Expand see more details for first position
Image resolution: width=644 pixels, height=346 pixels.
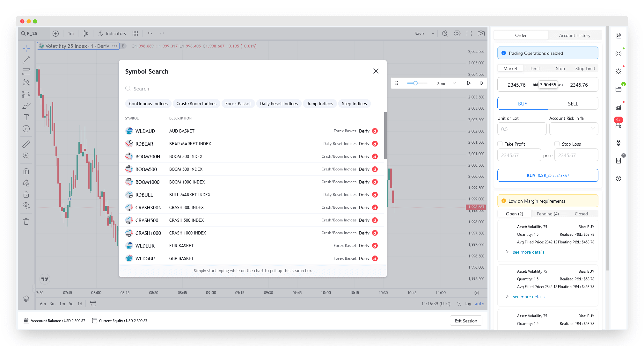(x=529, y=252)
